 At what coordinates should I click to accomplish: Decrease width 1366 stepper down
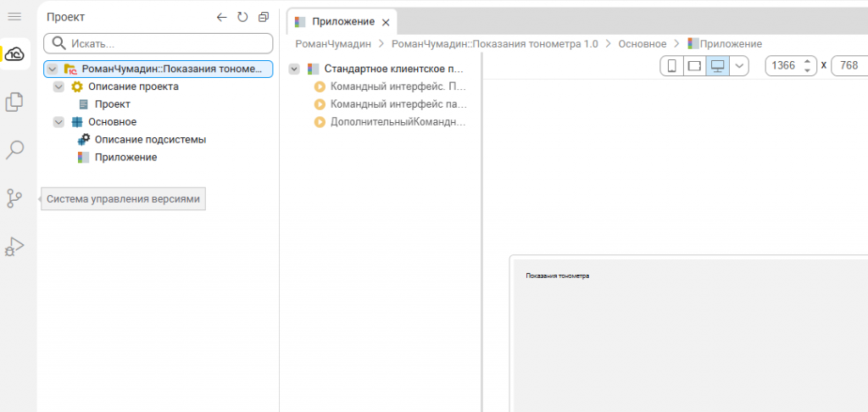pos(807,70)
